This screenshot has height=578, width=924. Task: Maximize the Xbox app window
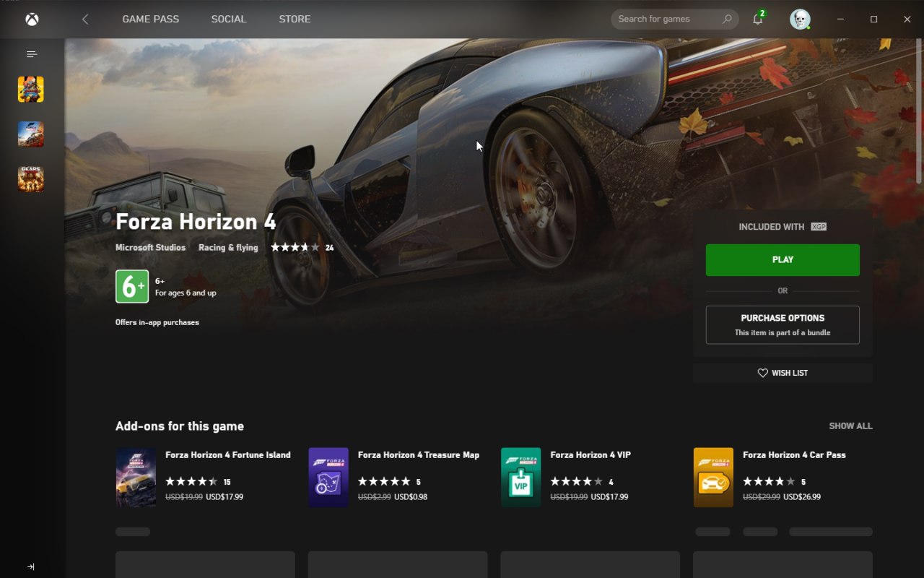point(873,20)
